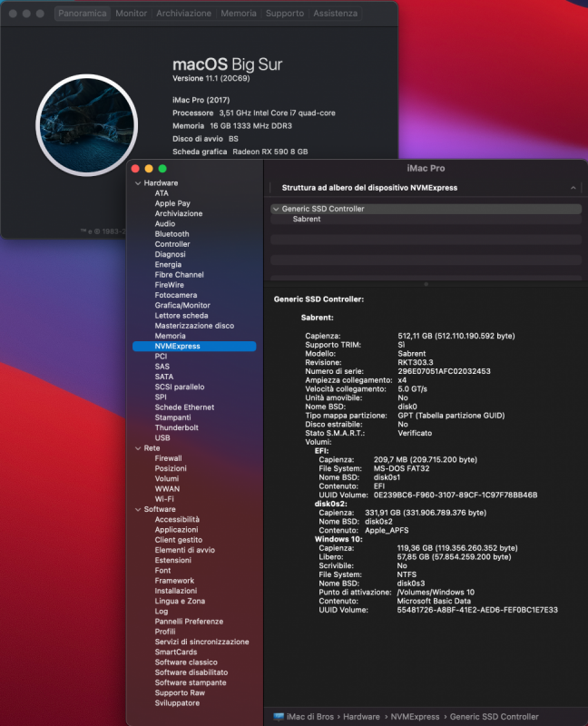
Task: Select Lingua e Zona entry
Action: [x=180, y=601]
